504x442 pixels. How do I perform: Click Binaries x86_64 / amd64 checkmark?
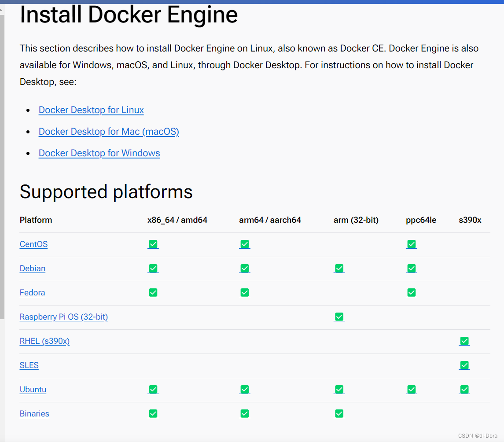coord(153,413)
